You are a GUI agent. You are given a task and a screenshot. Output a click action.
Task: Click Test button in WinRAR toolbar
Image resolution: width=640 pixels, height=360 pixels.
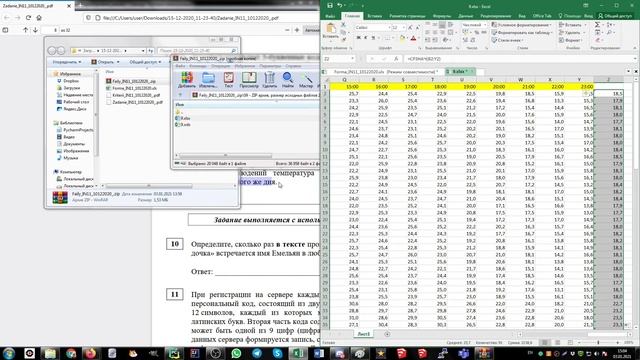tap(229, 79)
